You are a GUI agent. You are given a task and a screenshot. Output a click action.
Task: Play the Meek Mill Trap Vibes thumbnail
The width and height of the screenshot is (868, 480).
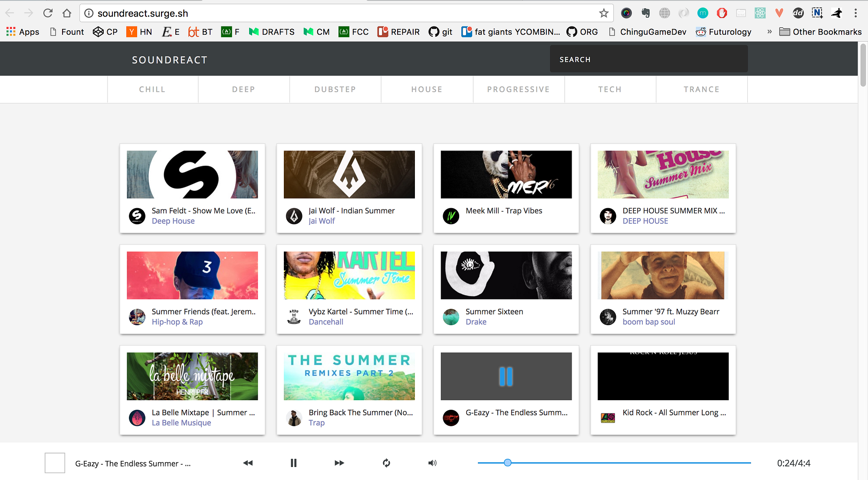pyautogui.click(x=506, y=174)
